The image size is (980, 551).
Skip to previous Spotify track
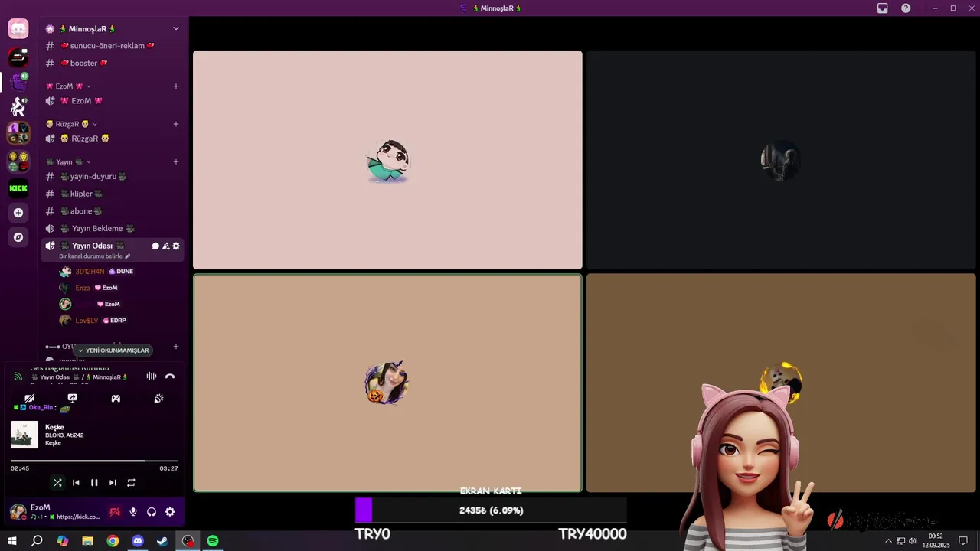click(x=76, y=482)
